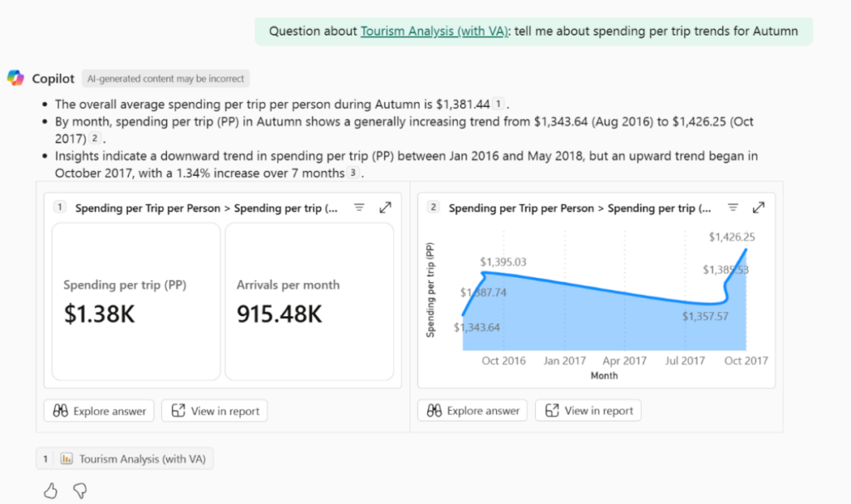
Task: Click the Copilot logo icon
Action: tap(16, 78)
